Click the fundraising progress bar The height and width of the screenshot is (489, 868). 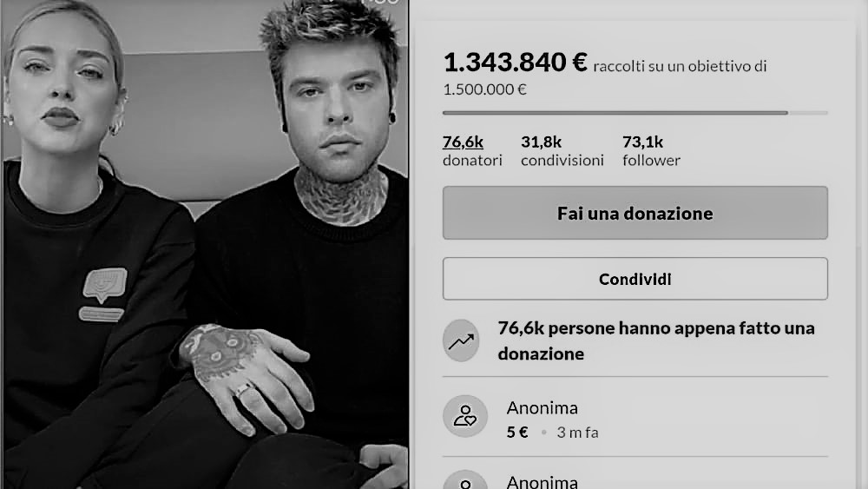coord(635,113)
